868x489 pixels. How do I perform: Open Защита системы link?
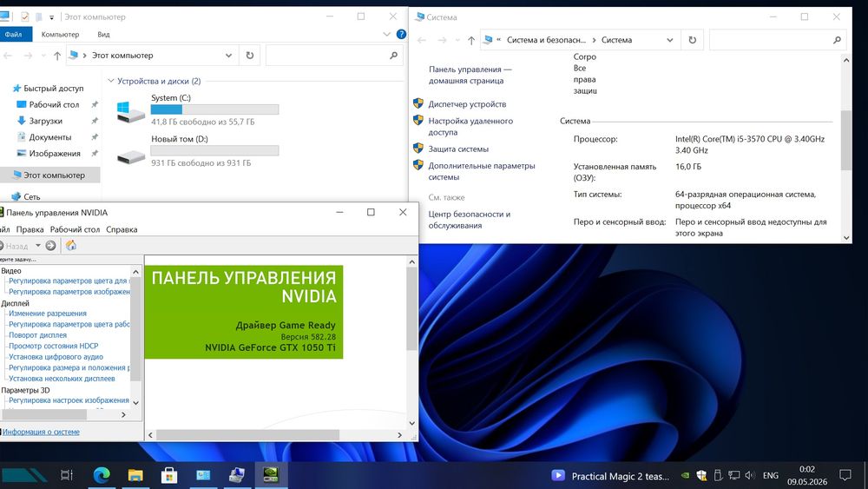[458, 149]
